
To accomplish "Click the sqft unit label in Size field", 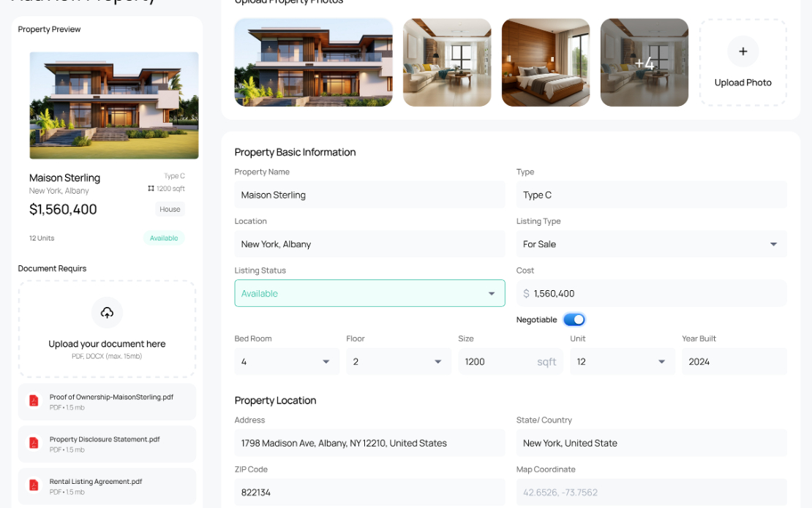I will pos(546,362).
